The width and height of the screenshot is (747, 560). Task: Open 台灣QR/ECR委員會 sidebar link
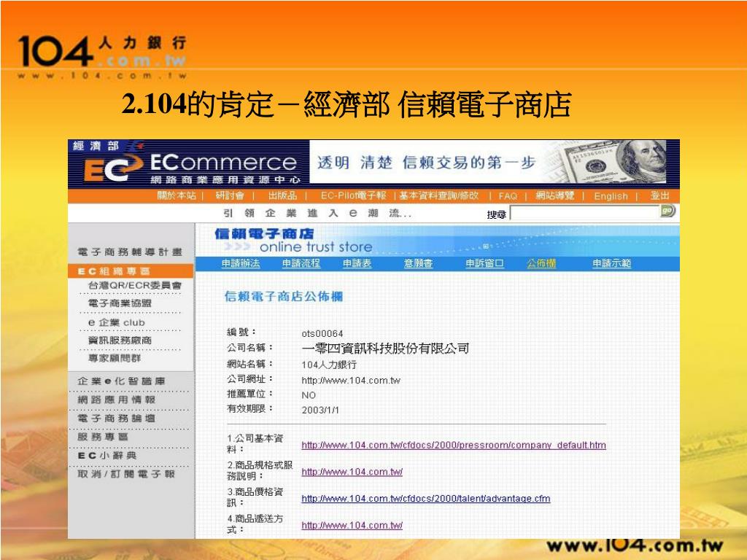coord(135,285)
